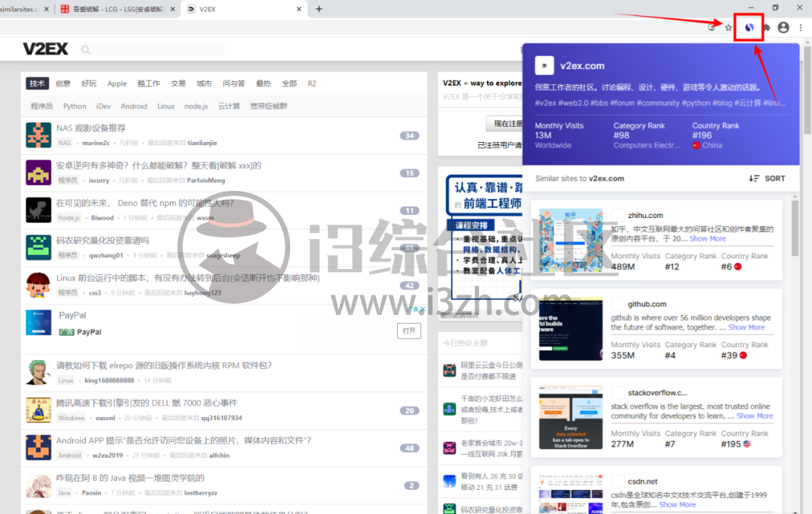Open the Chrome extensions puzzle icon
The height and width of the screenshot is (514, 812).
point(767,28)
